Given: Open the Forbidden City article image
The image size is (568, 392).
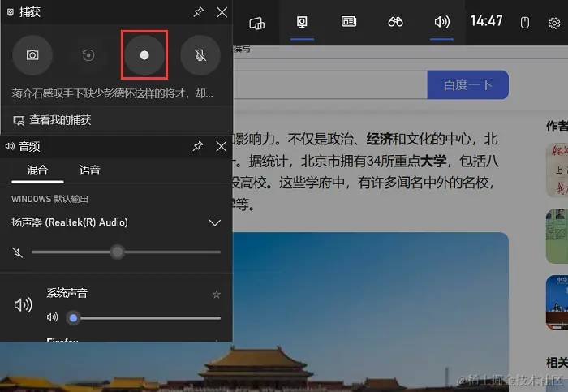Looking at the screenshot, I should click(x=369, y=312).
